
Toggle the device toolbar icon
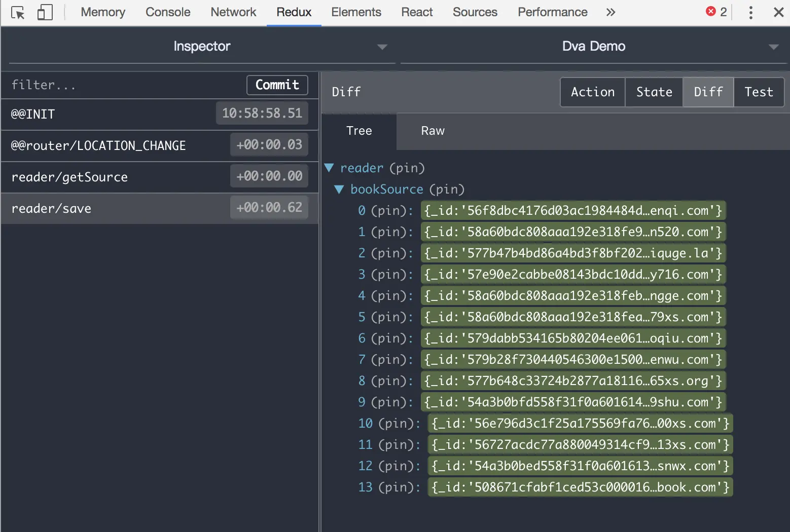click(45, 13)
